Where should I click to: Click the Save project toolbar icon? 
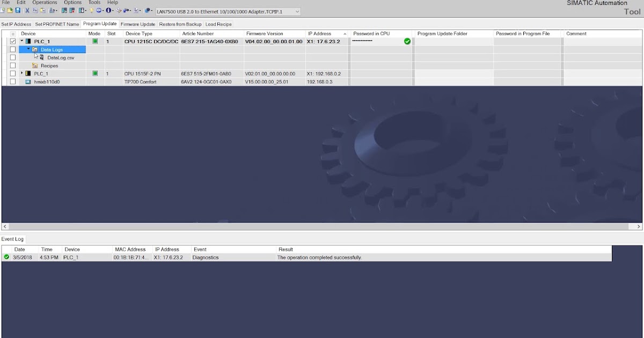pyautogui.click(x=18, y=11)
